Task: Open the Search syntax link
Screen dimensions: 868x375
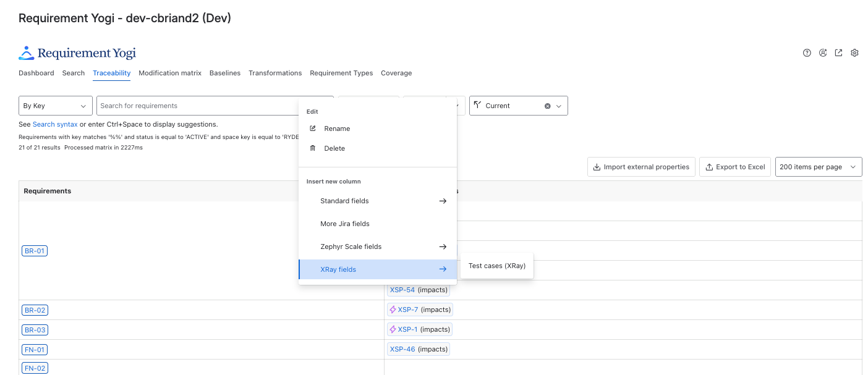Action: (55, 124)
